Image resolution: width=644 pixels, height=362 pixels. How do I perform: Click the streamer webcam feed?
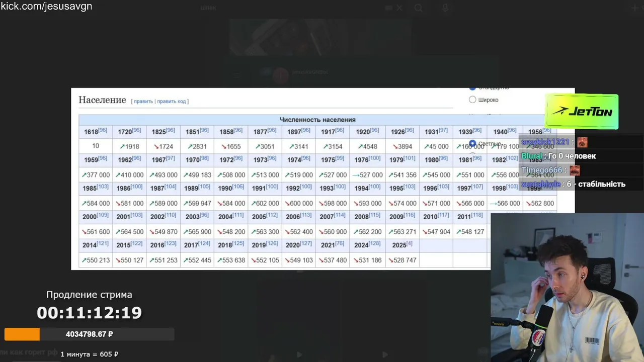(567, 288)
